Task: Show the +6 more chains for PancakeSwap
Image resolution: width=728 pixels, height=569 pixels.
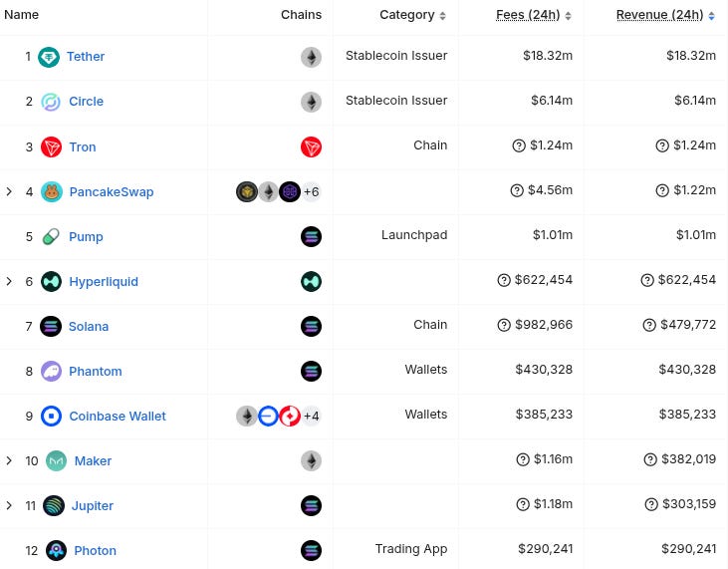Action: (311, 192)
